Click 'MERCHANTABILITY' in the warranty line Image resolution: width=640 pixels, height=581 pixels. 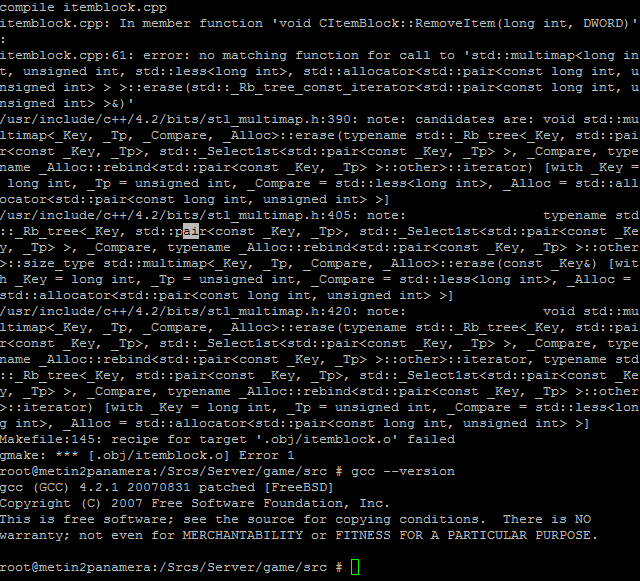pos(243,535)
